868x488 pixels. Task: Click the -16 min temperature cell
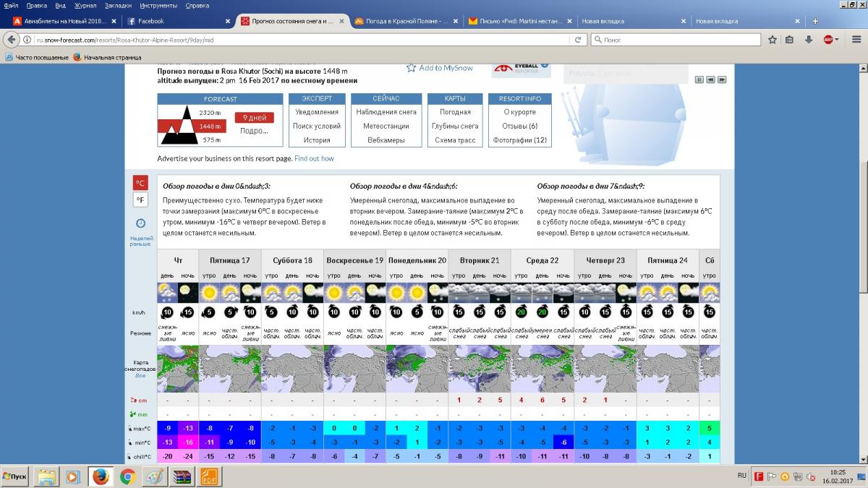coord(187,442)
